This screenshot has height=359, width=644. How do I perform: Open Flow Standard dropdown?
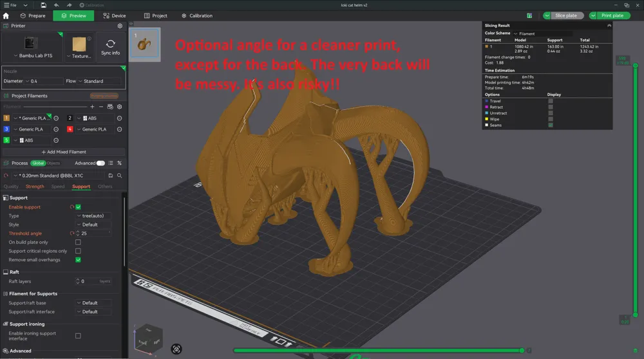click(100, 81)
